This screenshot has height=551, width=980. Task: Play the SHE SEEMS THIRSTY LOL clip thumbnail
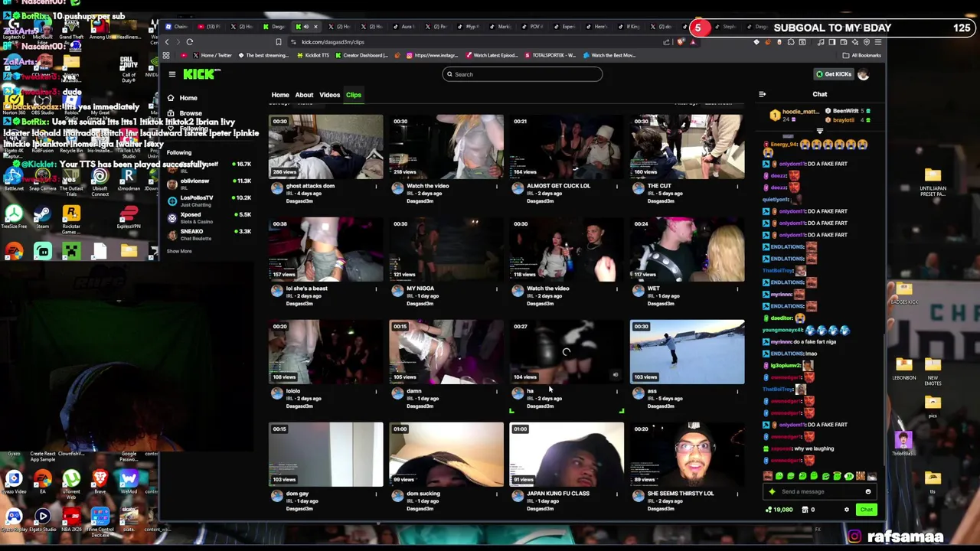(687, 455)
